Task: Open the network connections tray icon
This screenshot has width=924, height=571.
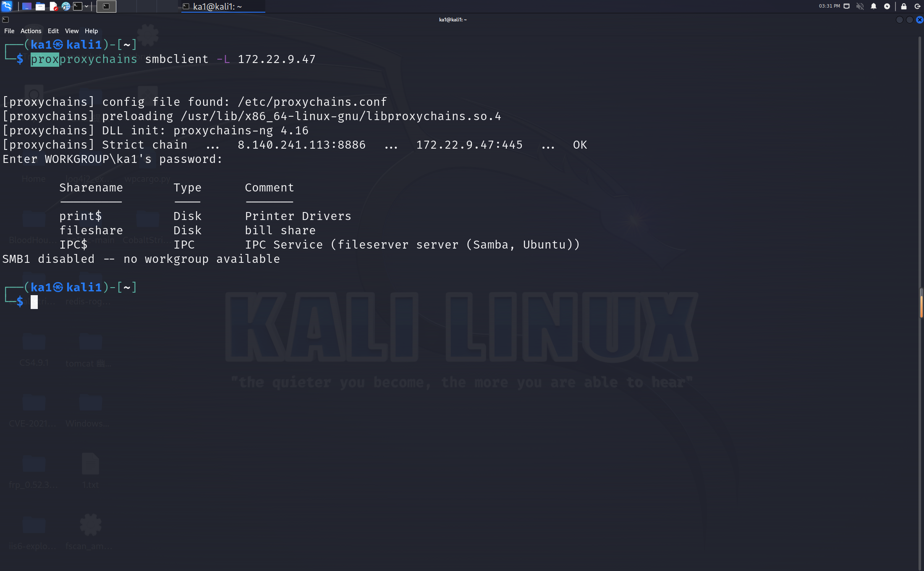Action: [x=847, y=6]
